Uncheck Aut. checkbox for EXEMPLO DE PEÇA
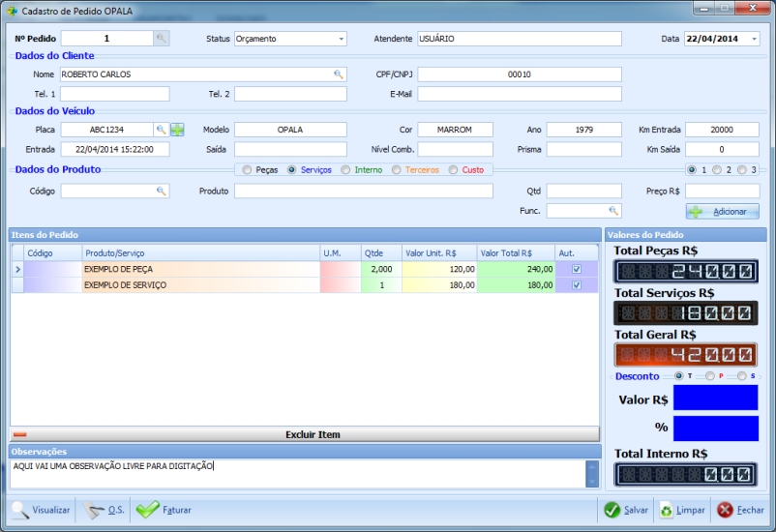The image size is (776, 532). pos(577,269)
